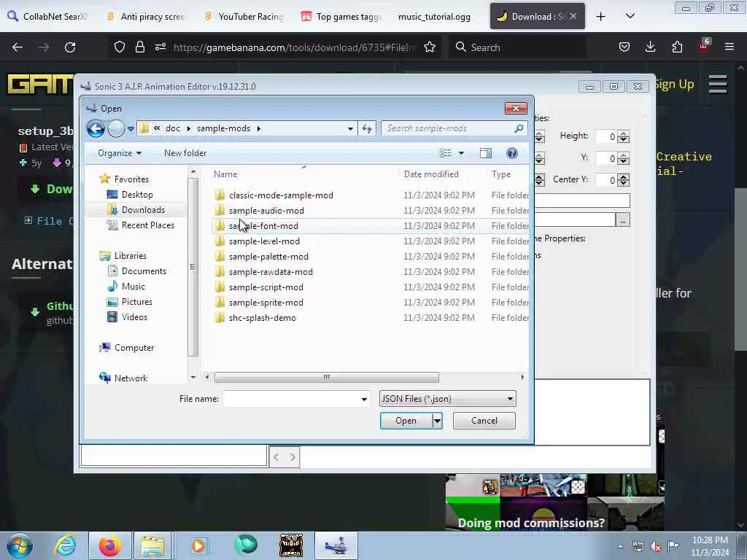Cancel the Open dialog

pyautogui.click(x=484, y=421)
